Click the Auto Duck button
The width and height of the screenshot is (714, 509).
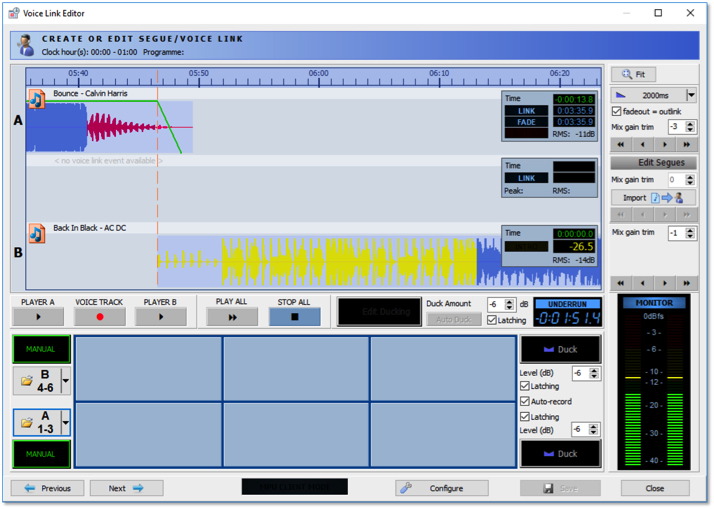click(x=454, y=320)
